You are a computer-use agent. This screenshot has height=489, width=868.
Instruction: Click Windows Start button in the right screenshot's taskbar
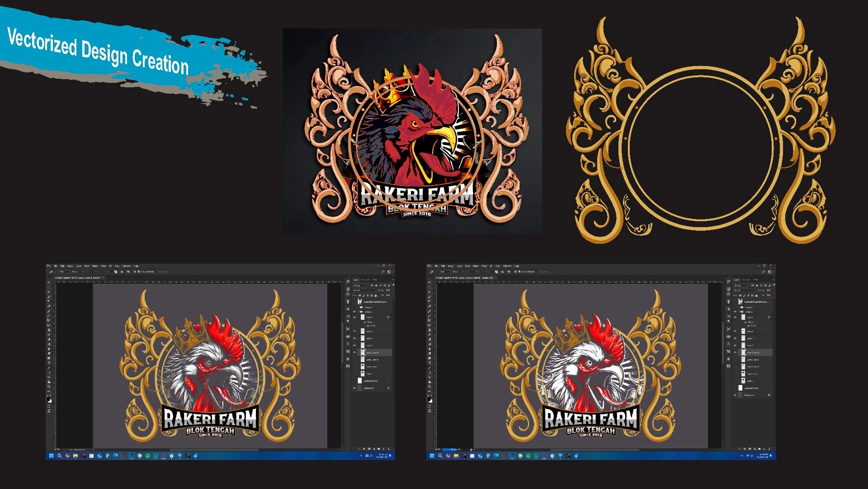(x=432, y=456)
